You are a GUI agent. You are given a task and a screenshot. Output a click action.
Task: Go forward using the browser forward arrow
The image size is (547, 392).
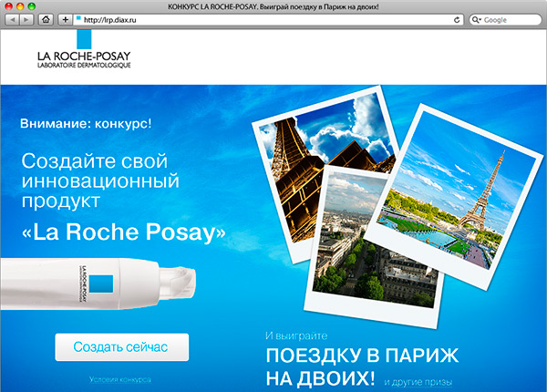click(26, 20)
